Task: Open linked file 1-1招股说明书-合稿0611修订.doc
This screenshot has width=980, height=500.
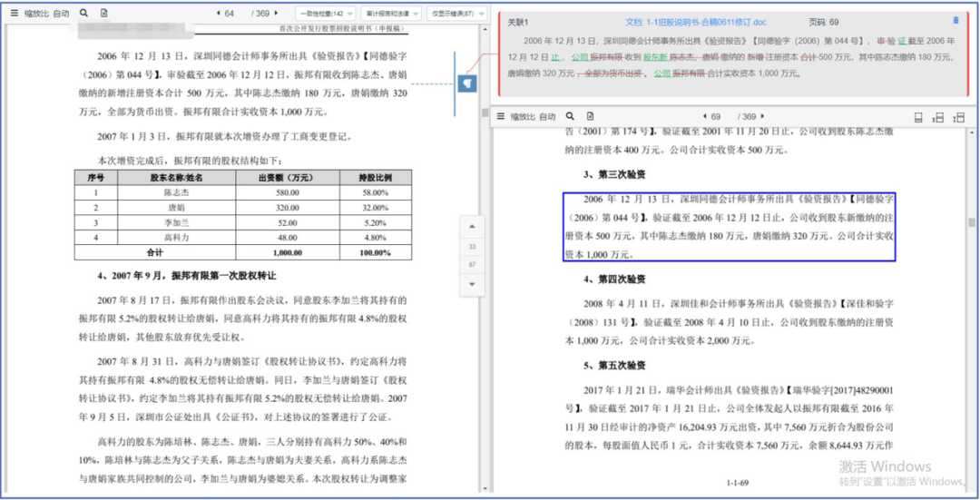Action: click(x=696, y=22)
